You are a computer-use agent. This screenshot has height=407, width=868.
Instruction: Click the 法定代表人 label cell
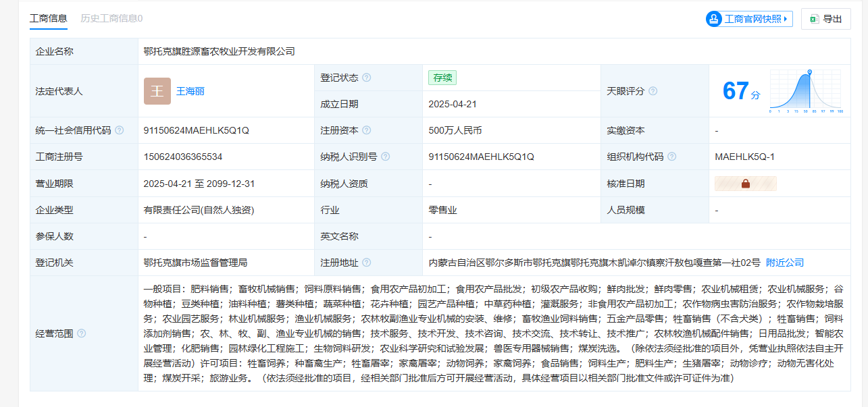(x=84, y=91)
